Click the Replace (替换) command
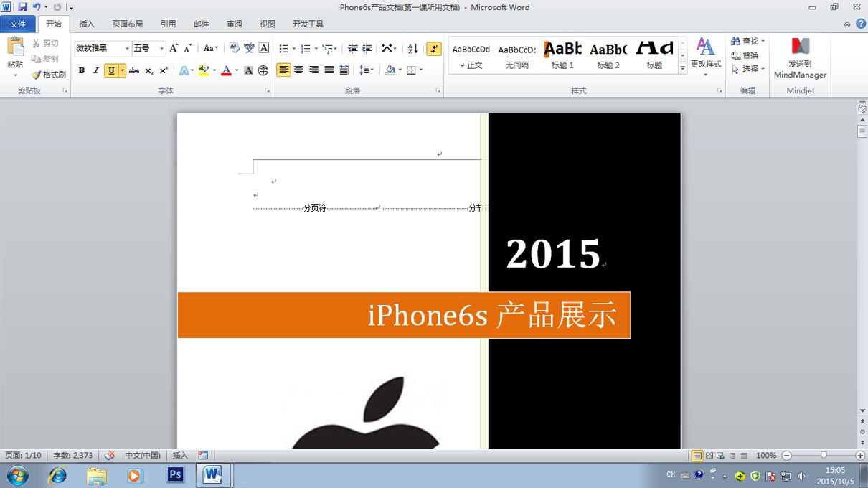Screen dimensions: 868x488 point(745,55)
